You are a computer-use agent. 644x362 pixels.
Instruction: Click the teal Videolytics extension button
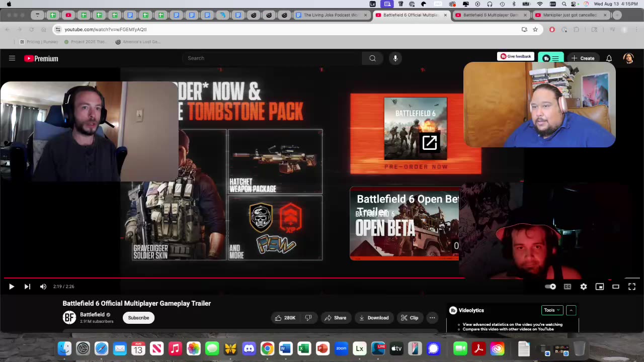[551, 58]
